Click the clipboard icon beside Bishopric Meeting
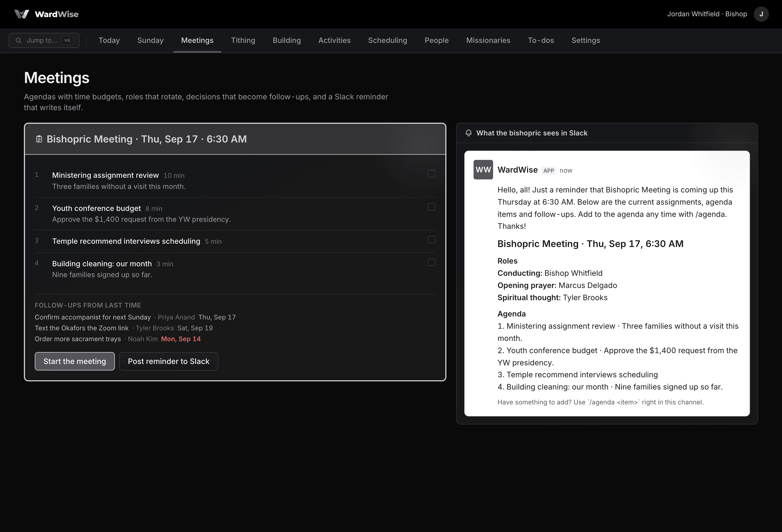Screen dimensions: 782x532 [39, 139]
